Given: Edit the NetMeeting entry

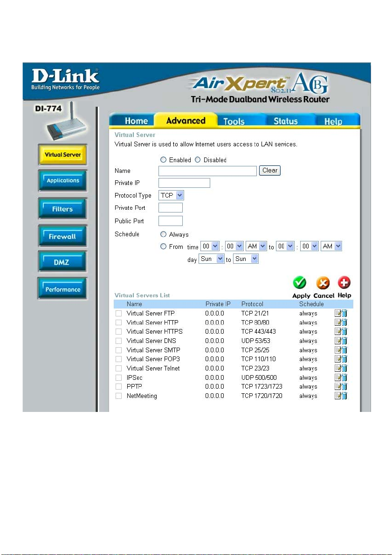Looking at the screenshot, I should click(x=338, y=396).
